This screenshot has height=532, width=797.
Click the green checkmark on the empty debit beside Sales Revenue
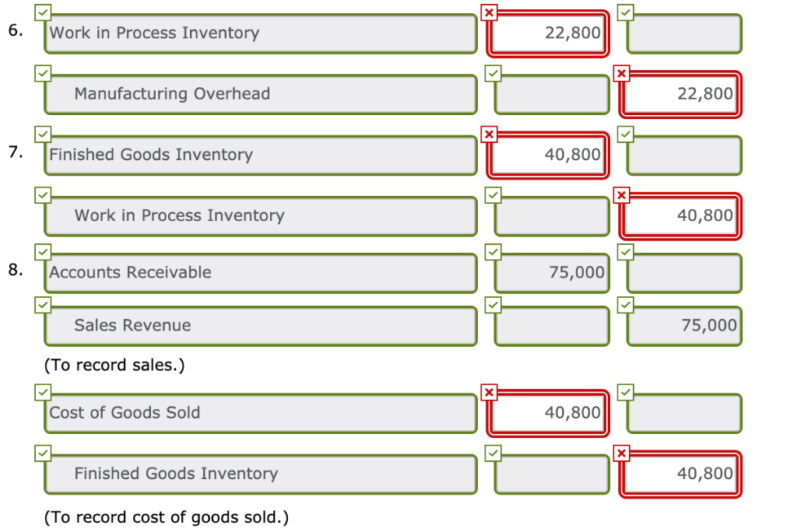pyautogui.click(x=493, y=305)
